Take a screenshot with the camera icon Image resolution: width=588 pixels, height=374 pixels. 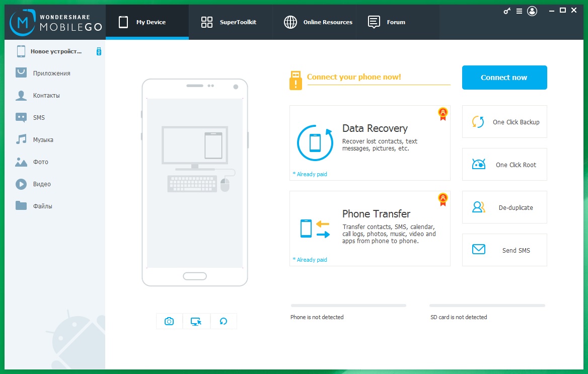pyautogui.click(x=169, y=321)
